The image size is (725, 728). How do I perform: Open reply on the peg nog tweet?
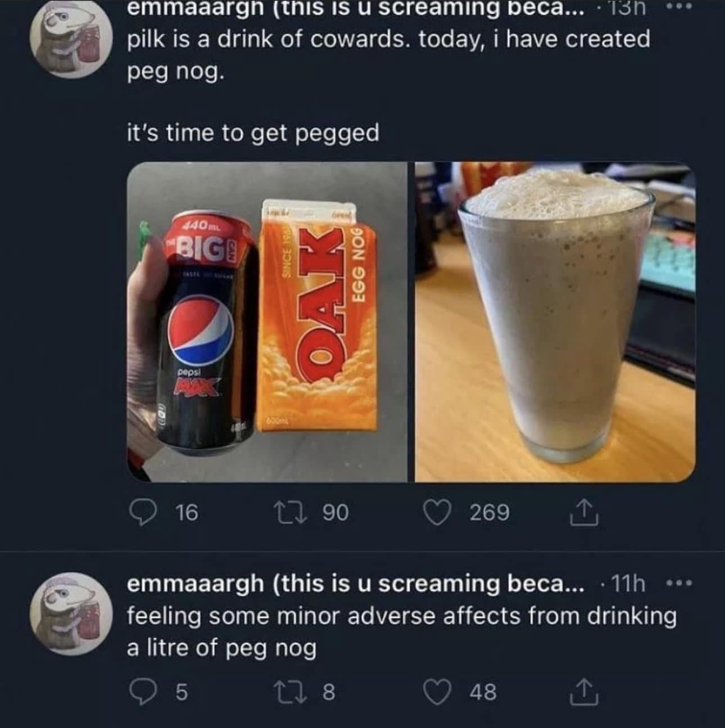142,512
